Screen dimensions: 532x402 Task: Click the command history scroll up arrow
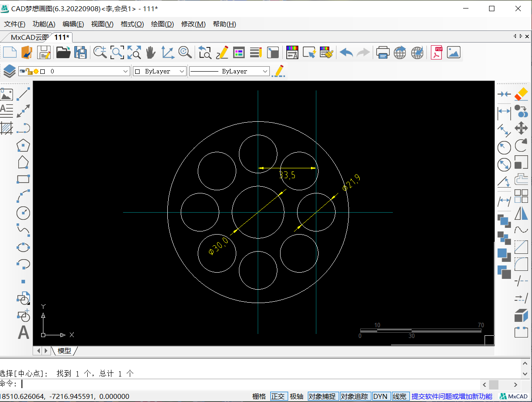tap(525, 364)
